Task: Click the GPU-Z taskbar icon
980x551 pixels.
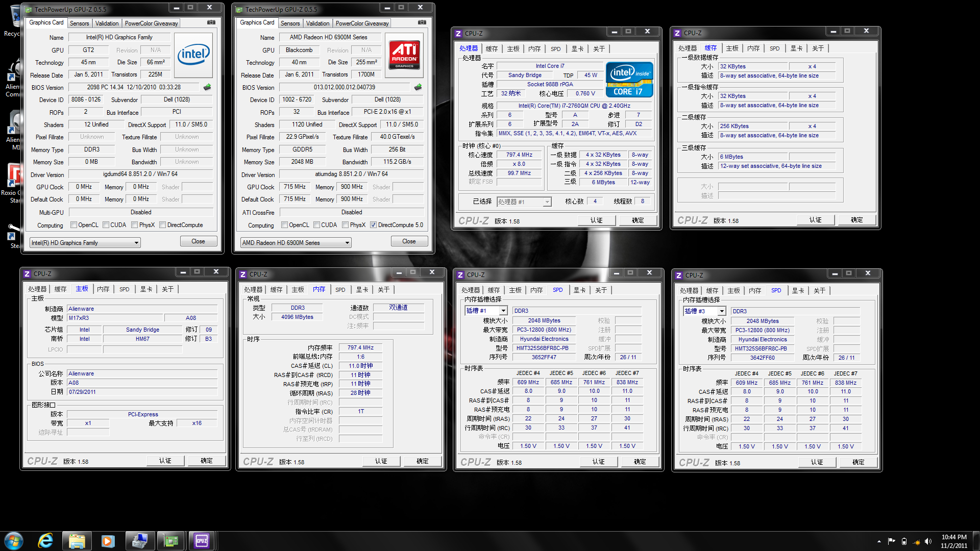Action: [170, 541]
